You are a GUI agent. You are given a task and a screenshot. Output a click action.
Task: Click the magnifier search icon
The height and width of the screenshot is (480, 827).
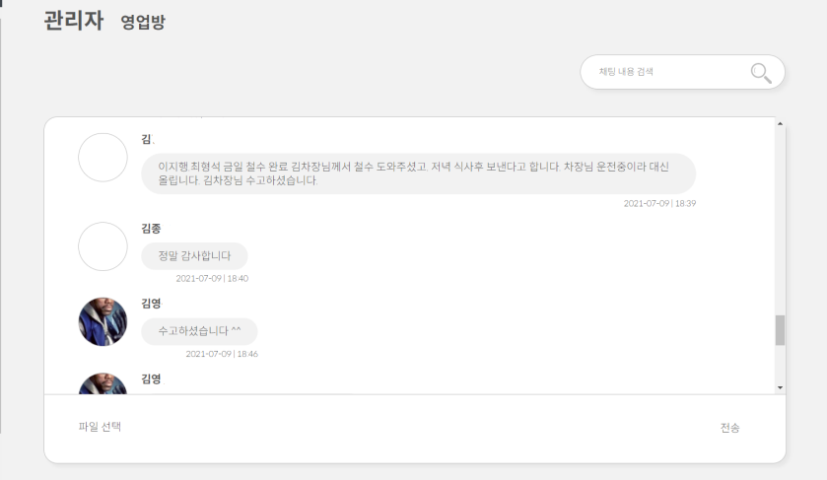pos(761,73)
